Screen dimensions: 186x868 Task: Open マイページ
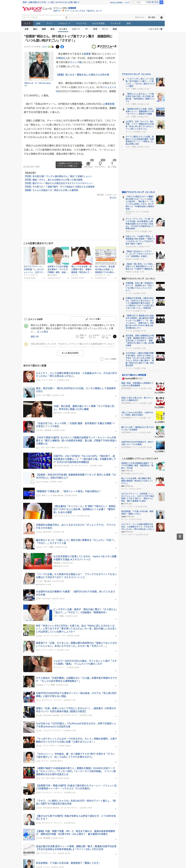click(139, 18)
